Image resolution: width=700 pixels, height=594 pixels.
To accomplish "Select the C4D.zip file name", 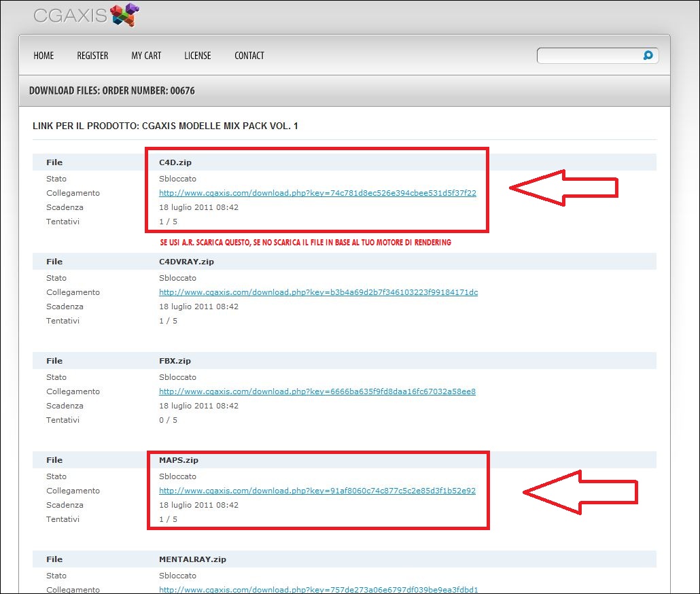I will point(175,162).
